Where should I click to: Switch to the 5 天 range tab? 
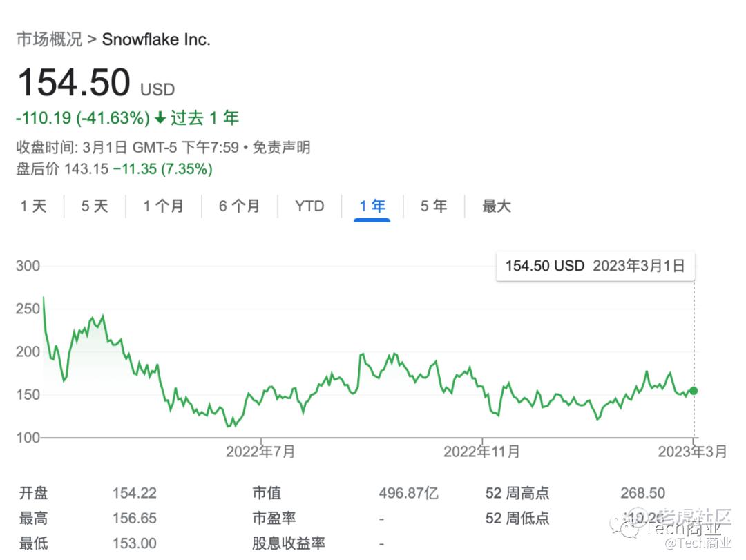tap(95, 206)
